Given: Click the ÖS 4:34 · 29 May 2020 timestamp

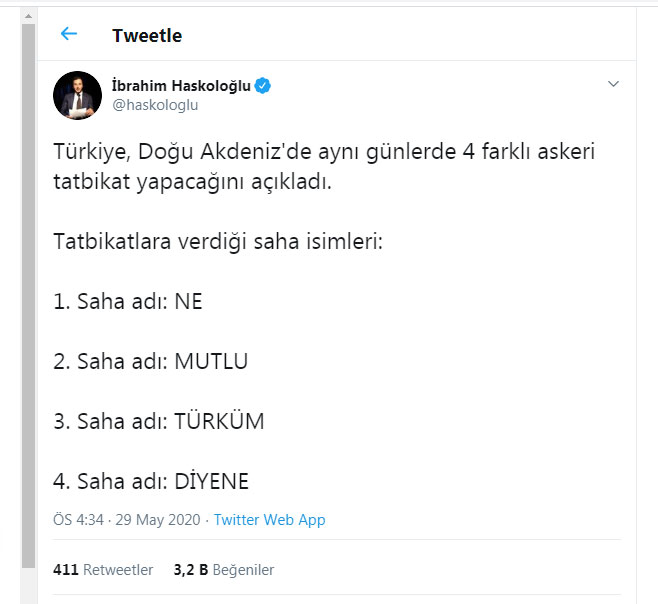Looking at the screenshot, I should pos(128,520).
